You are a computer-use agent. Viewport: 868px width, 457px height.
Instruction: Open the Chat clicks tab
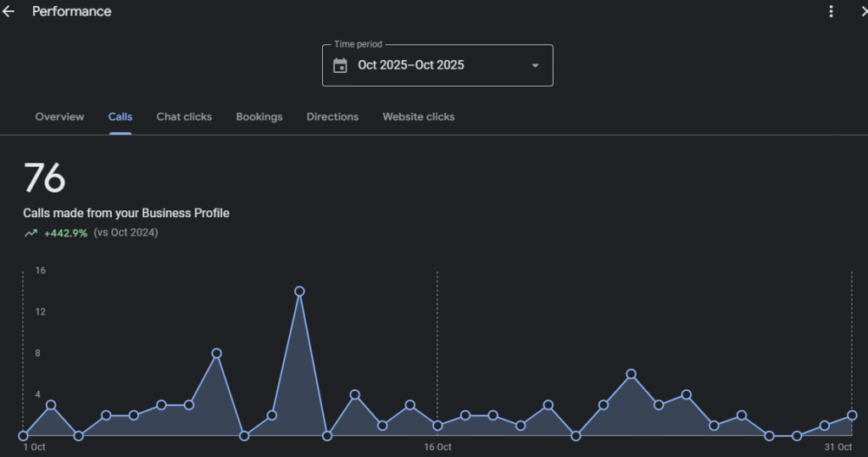coord(184,117)
